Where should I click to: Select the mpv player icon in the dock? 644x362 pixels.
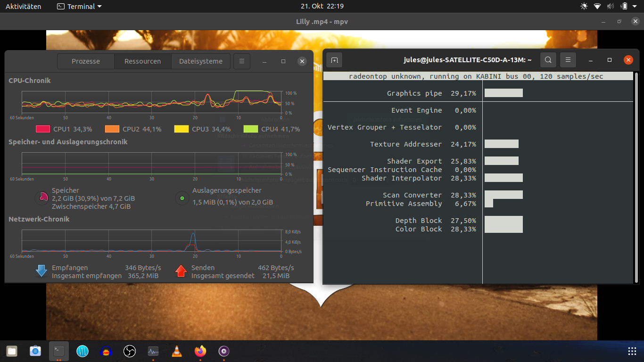coord(224,351)
